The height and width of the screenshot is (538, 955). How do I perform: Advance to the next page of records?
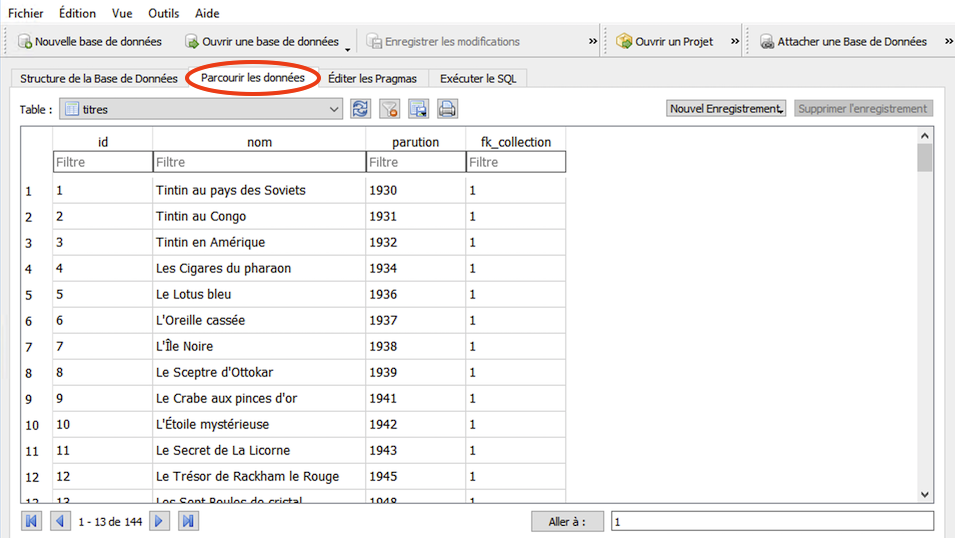tap(159, 521)
